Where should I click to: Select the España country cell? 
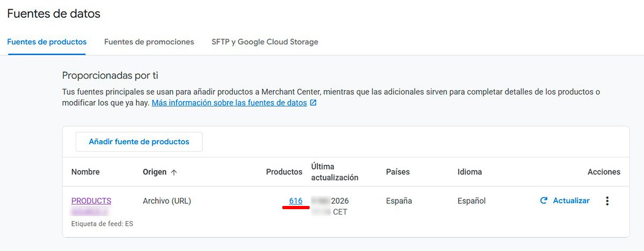(399, 201)
